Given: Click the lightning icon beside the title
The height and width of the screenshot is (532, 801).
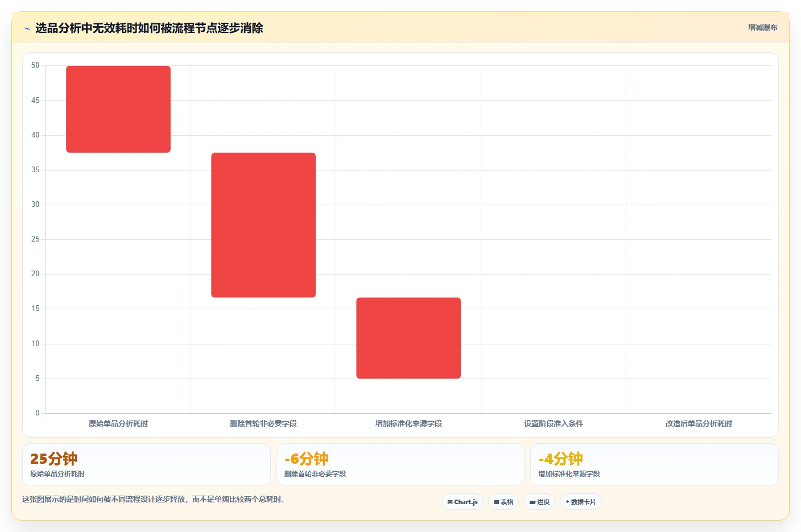Looking at the screenshot, I should point(27,28).
